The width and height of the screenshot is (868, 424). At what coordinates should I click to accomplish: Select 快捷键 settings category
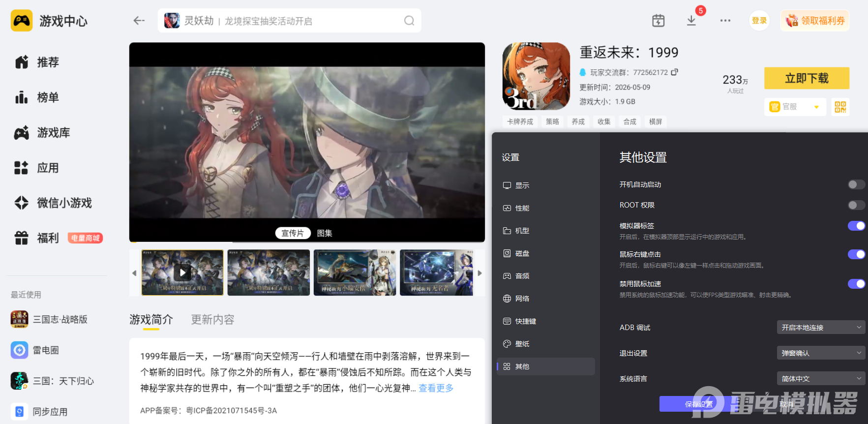pyautogui.click(x=546, y=321)
